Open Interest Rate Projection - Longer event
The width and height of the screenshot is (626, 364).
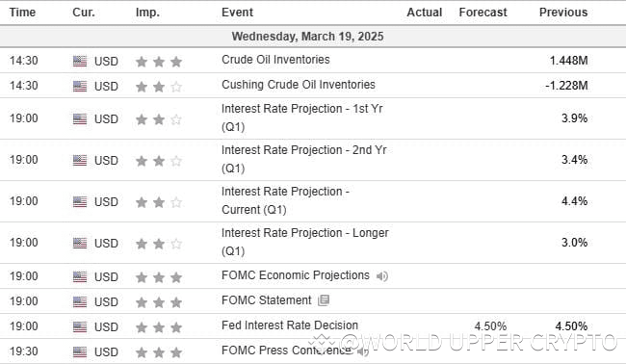coord(305,242)
